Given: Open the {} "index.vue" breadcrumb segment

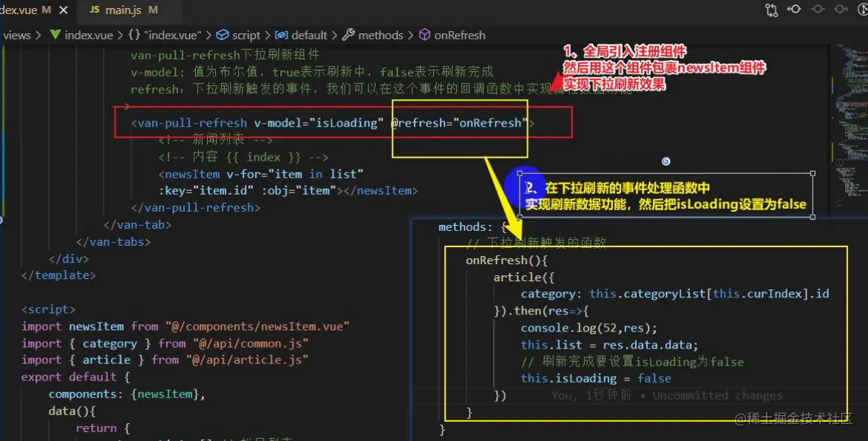Looking at the screenshot, I should point(165,35).
